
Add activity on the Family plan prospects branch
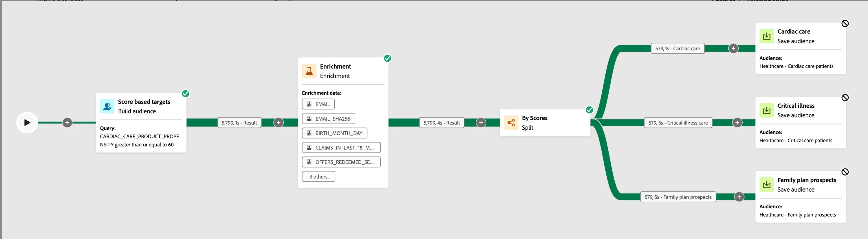(739, 197)
